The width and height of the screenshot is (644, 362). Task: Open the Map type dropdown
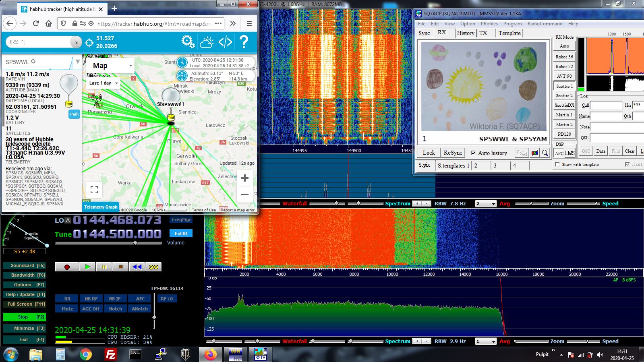click(x=110, y=66)
